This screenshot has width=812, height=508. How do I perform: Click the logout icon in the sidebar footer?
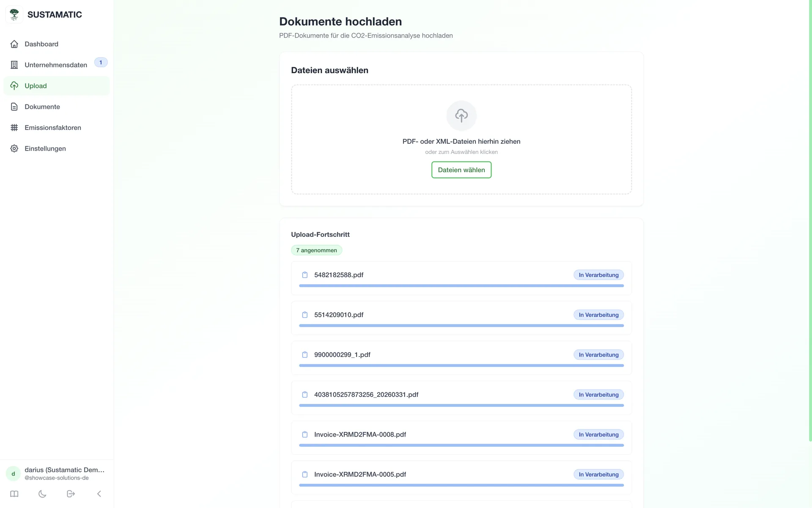[71, 494]
